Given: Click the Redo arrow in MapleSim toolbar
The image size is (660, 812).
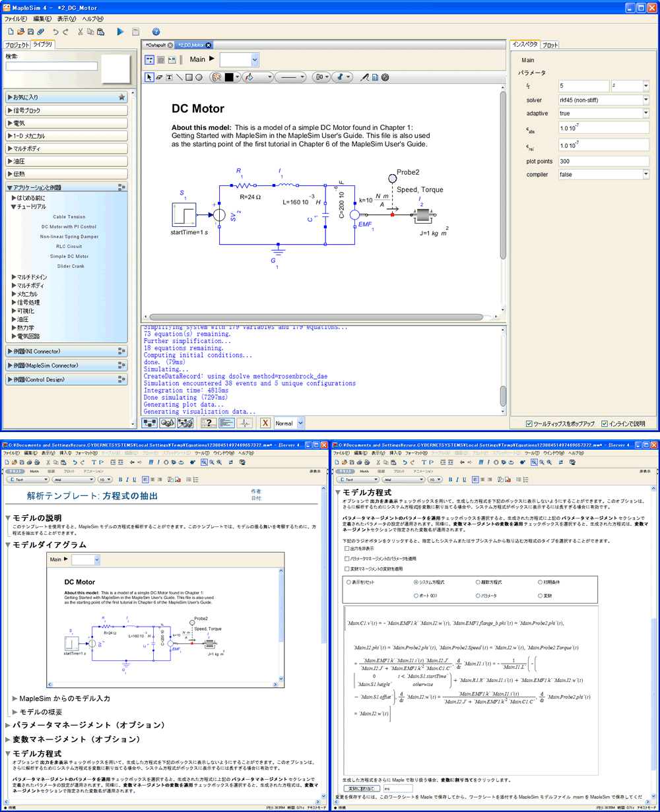Looking at the screenshot, I should [66, 31].
